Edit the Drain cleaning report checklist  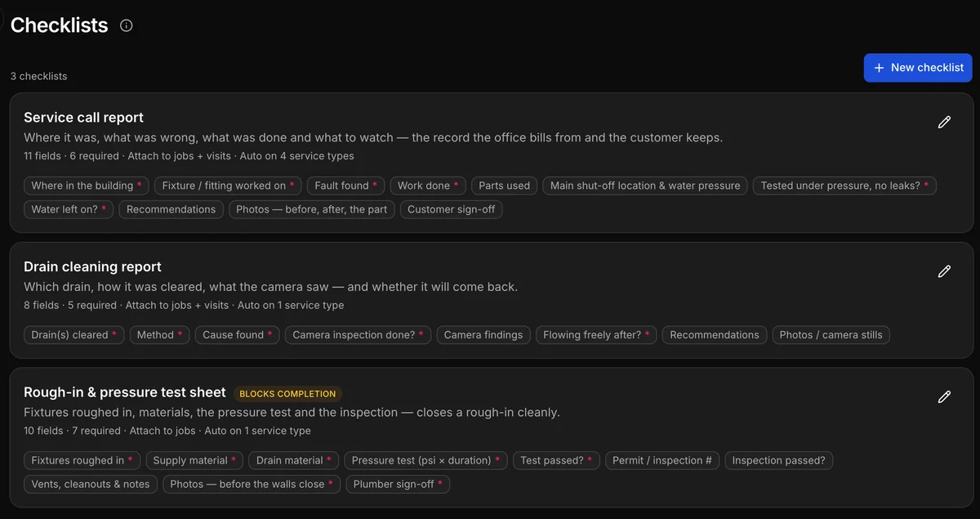944,271
